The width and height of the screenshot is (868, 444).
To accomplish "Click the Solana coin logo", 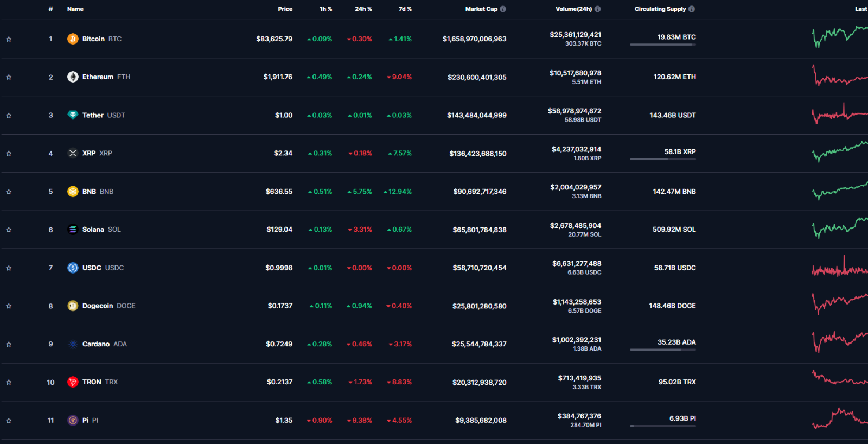I will click(73, 230).
